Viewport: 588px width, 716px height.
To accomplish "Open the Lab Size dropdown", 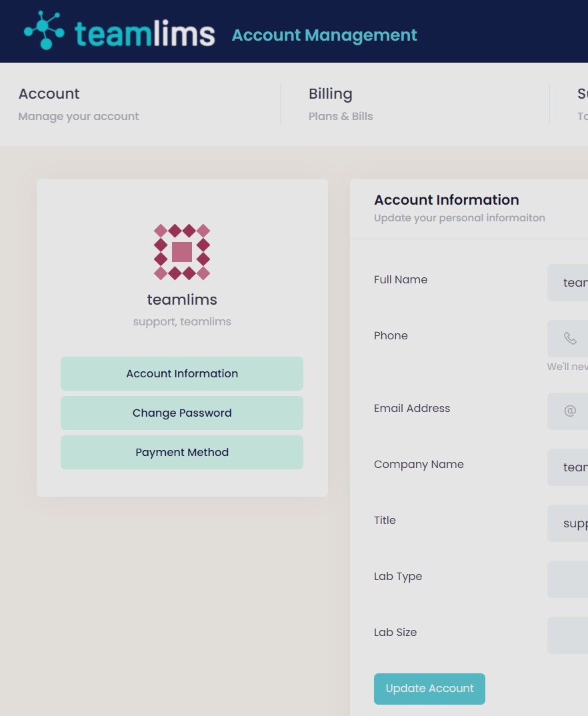I will click(567, 635).
